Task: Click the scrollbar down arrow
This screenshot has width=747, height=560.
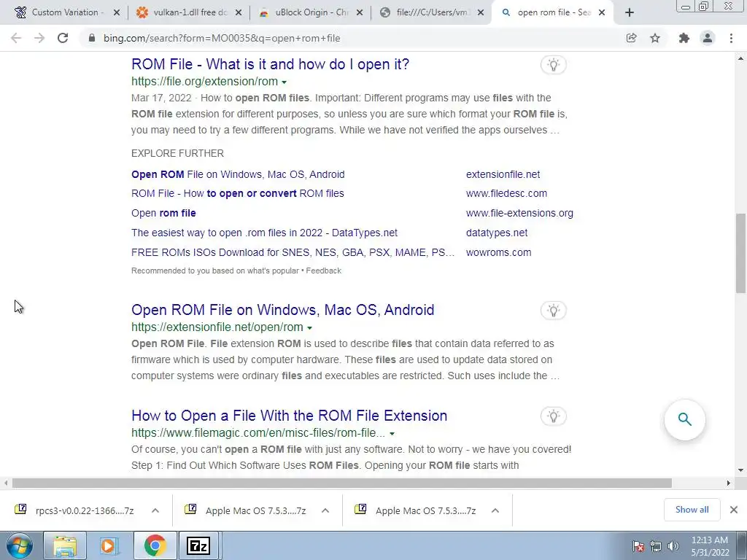Action: tap(740, 470)
